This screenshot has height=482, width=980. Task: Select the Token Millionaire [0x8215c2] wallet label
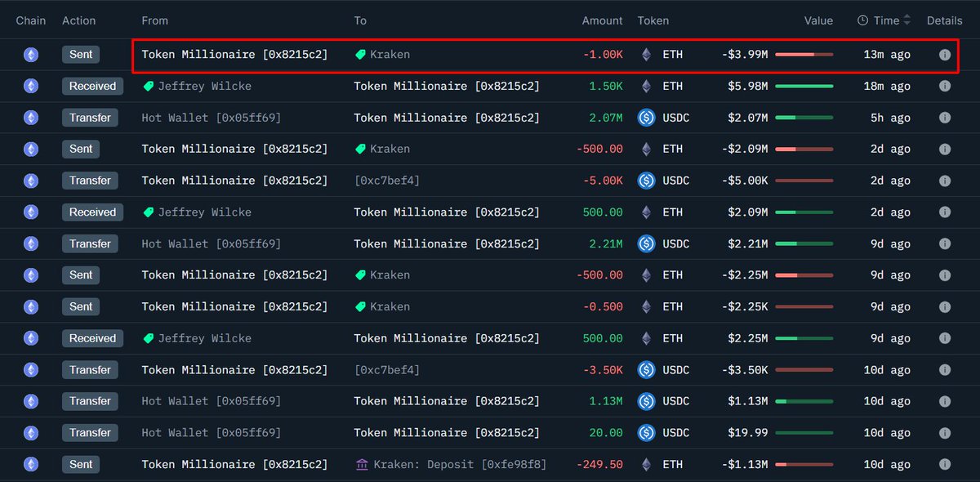click(x=235, y=54)
